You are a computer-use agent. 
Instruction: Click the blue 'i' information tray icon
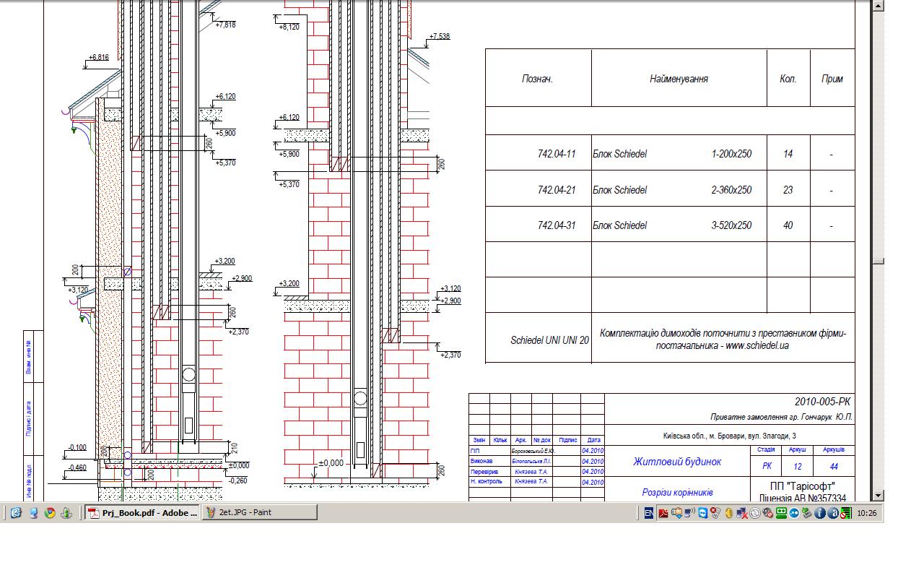[x=820, y=513]
